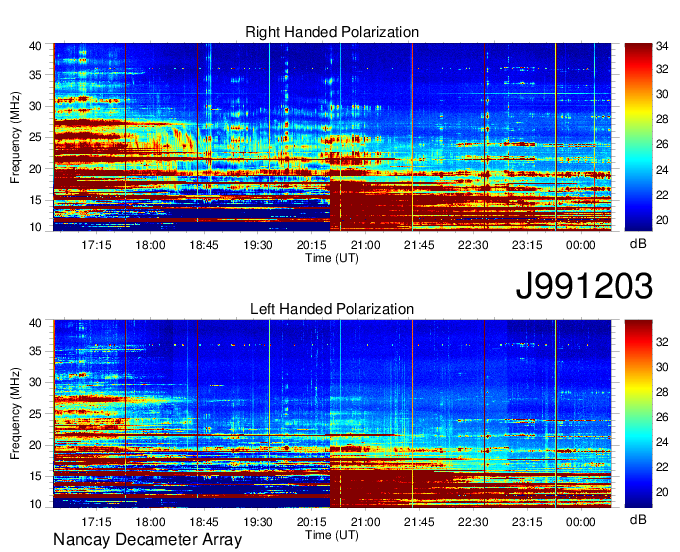Click the 21:00 tick label on the top time axis
This screenshot has height=552, width=680.
point(365,245)
